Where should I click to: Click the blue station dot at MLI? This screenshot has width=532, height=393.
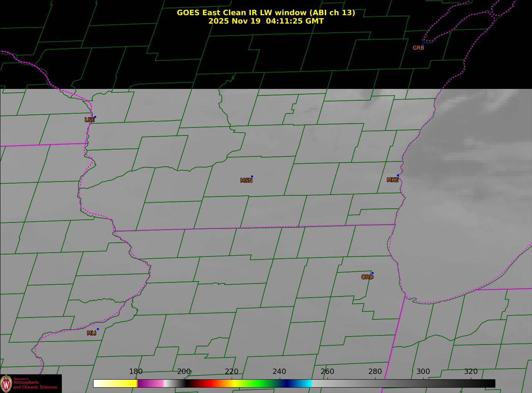point(98,329)
